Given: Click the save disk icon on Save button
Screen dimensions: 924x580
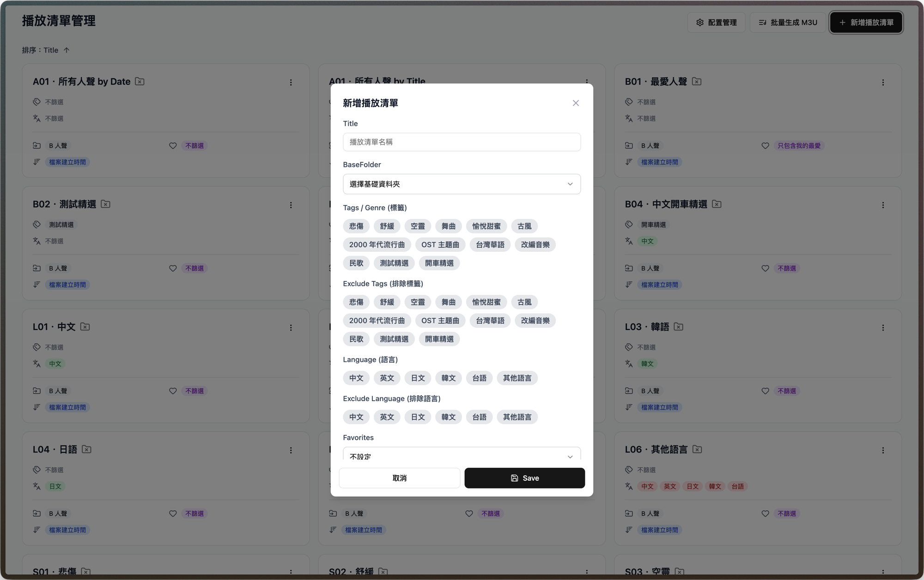Looking at the screenshot, I should 514,478.
